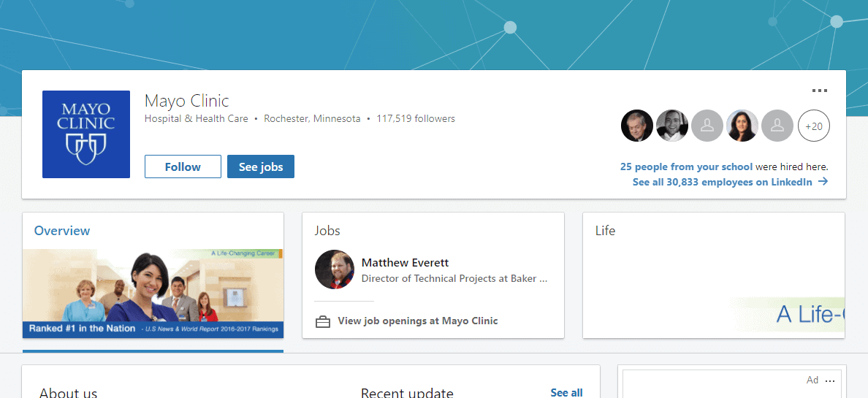The image size is (868, 398).
Task: Click the About us heading
Action: point(68,392)
